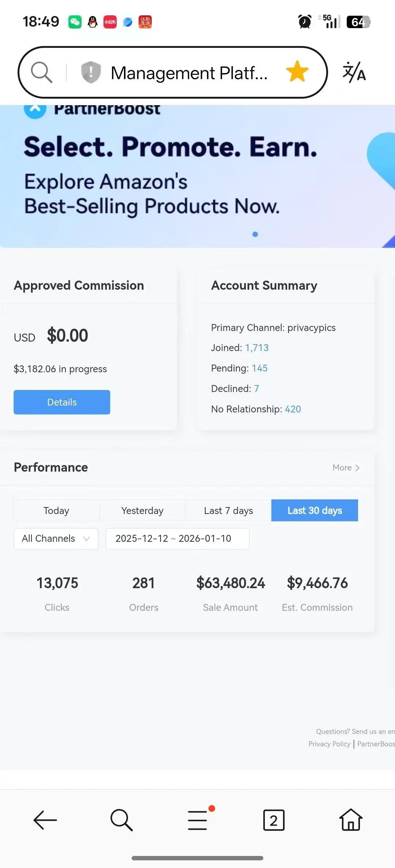Tap the site security shield icon
Viewport: 395px width, 868px height.
[x=91, y=72]
